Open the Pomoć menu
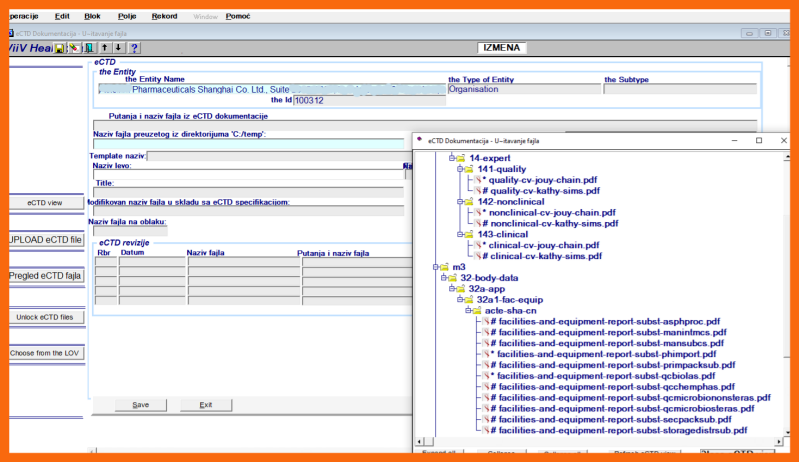The width and height of the screenshot is (799, 462). coord(238,16)
